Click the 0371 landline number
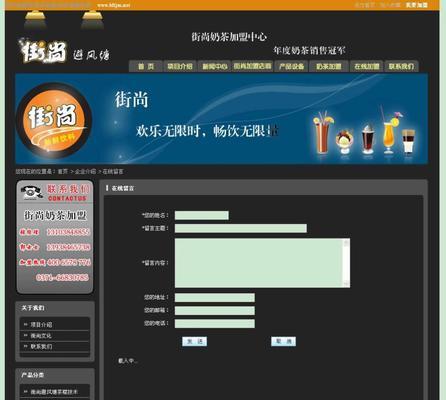Viewport: 446px width, 400px height. 62,278
